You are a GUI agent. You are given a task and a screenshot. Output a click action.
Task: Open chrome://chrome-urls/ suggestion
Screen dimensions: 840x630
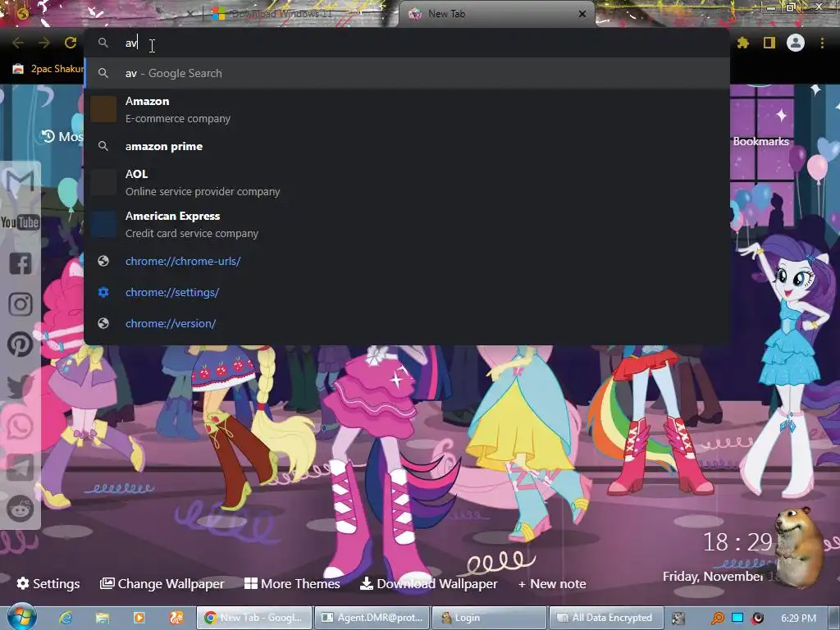pyautogui.click(x=407, y=261)
